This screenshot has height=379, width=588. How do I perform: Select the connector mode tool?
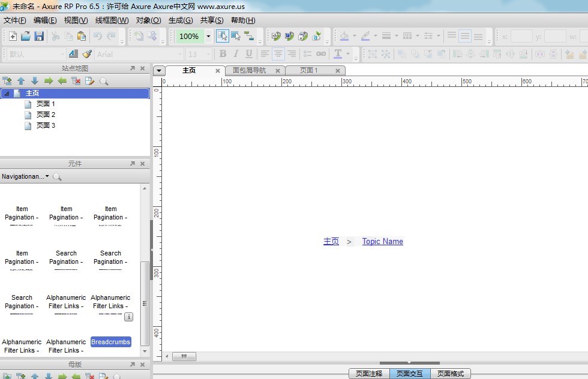pyautogui.click(x=249, y=36)
